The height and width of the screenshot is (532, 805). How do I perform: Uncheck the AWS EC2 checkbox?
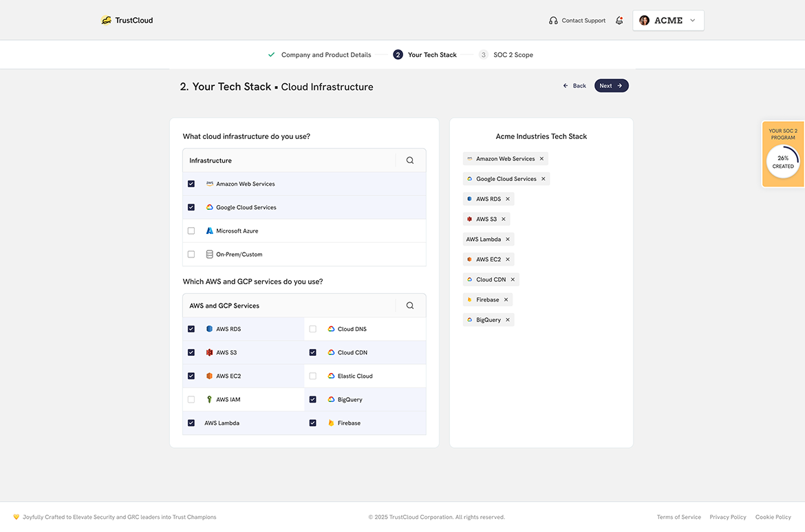click(191, 376)
